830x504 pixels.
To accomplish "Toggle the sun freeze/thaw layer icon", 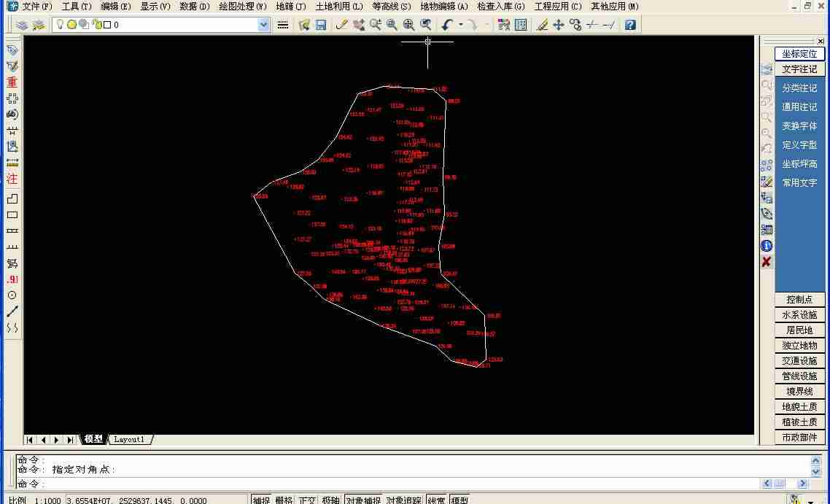I will (71, 24).
